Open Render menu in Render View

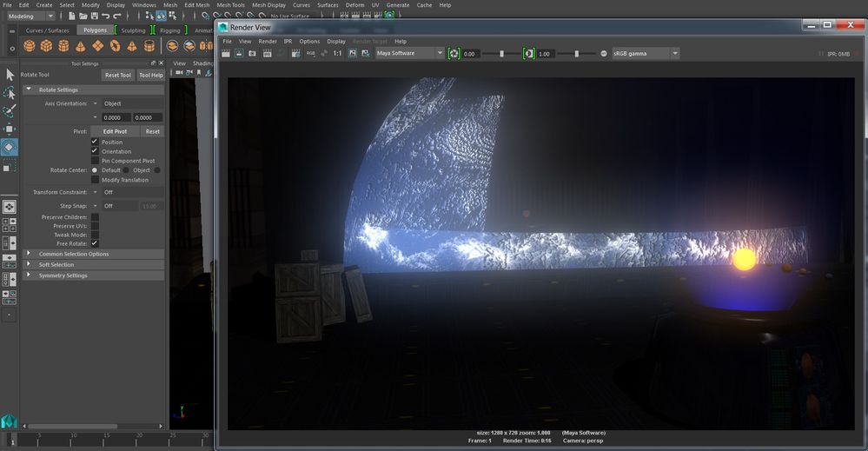(x=268, y=41)
